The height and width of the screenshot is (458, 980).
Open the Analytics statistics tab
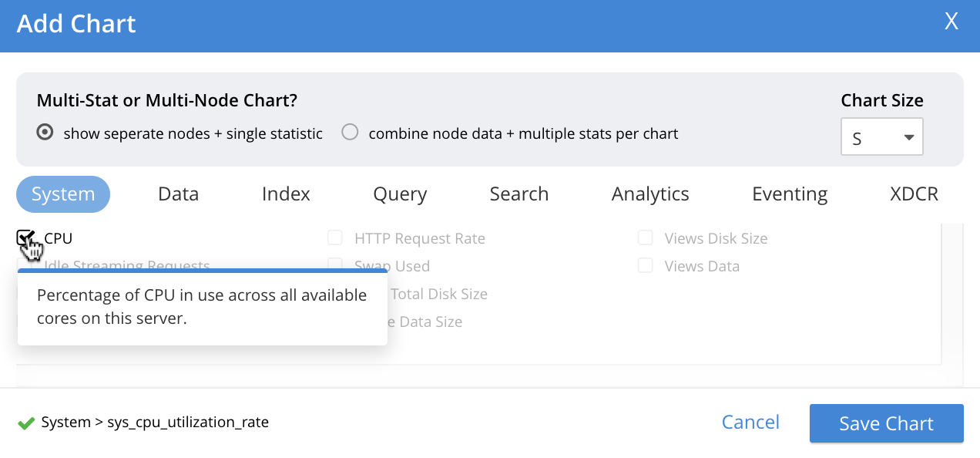point(649,194)
